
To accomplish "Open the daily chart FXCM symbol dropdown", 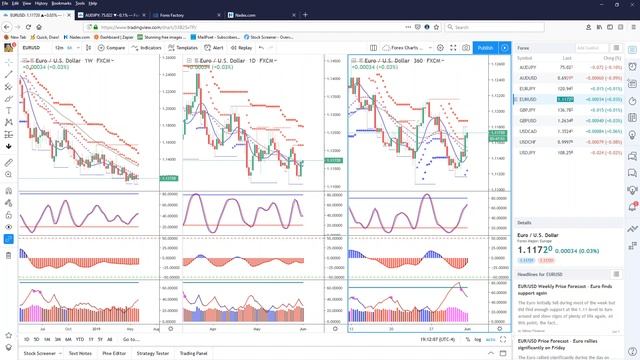I will [268, 60].
